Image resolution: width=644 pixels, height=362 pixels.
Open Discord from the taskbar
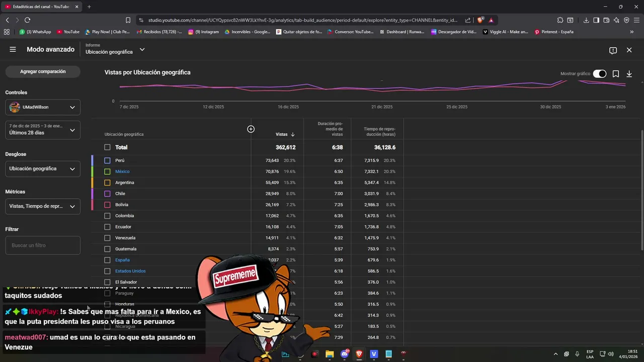point(345,354)
